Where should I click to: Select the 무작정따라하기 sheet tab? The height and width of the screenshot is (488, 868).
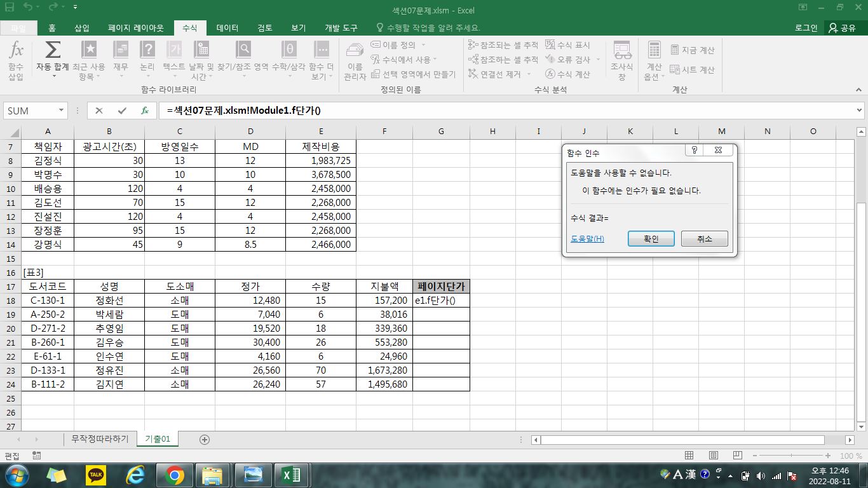point(100,439)
